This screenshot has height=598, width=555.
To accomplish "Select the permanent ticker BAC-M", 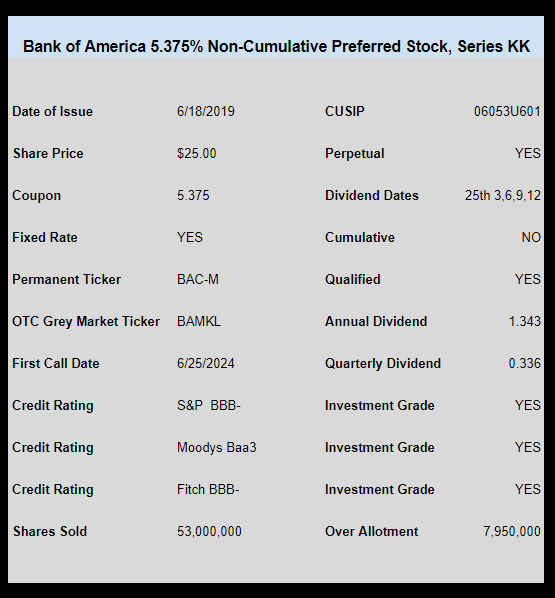I will coord(198,279).
